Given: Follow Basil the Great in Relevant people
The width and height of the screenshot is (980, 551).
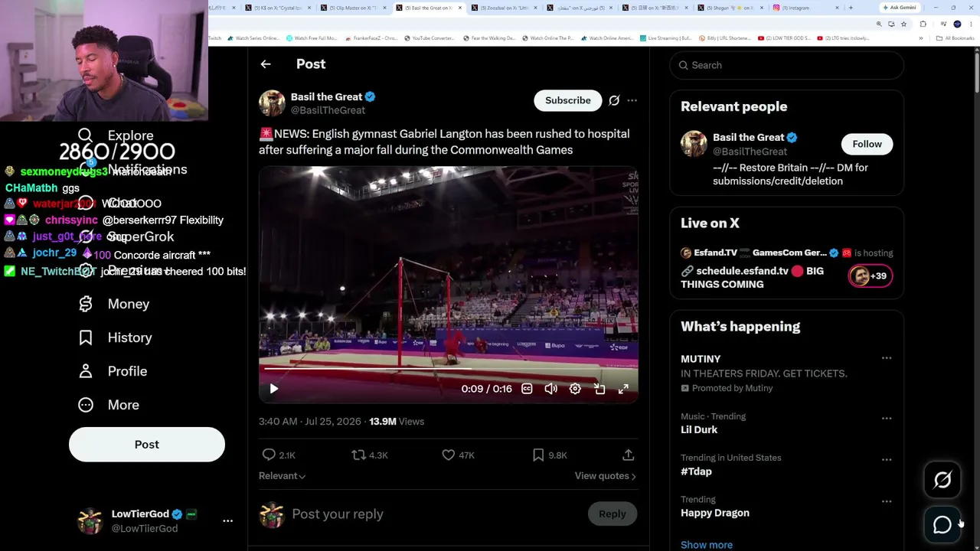Looking at the screenshot, I should click(x=867, y=144).
